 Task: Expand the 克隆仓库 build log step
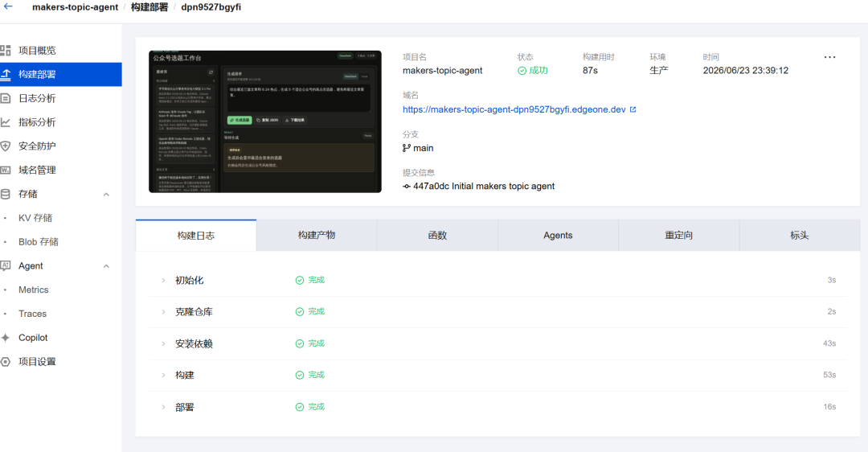[163, 312]
